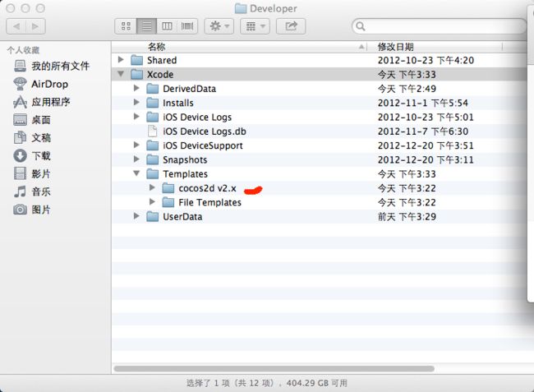
Task: Switch to column view
Action: (167, 26)
